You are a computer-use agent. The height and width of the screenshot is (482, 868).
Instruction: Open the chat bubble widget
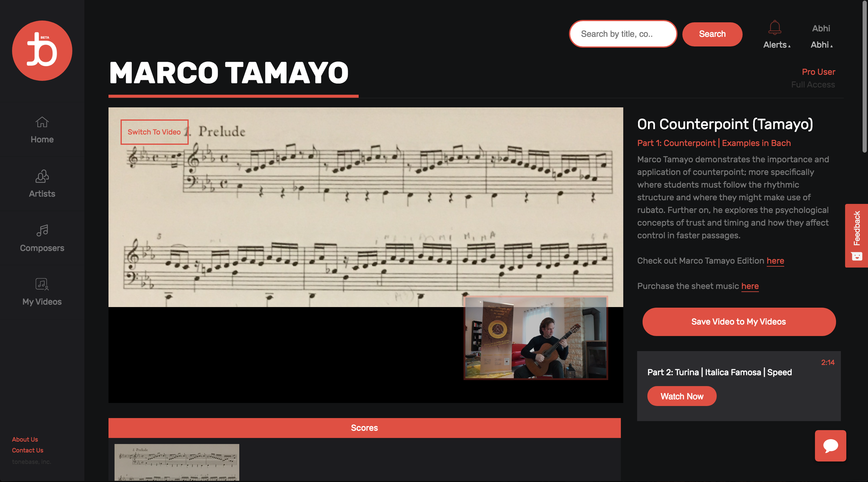pos(830,446)
